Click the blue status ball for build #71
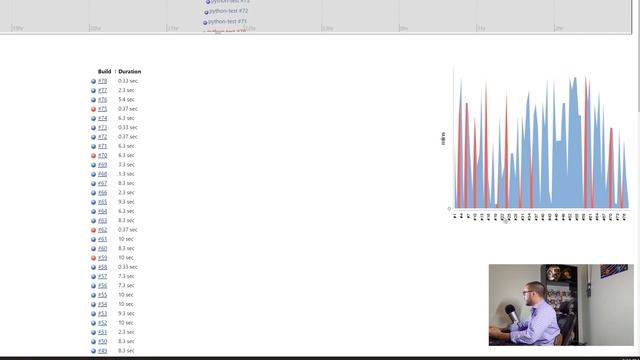Screen dimensions: 640x360 pyautogui.click(x=93, y=147)
